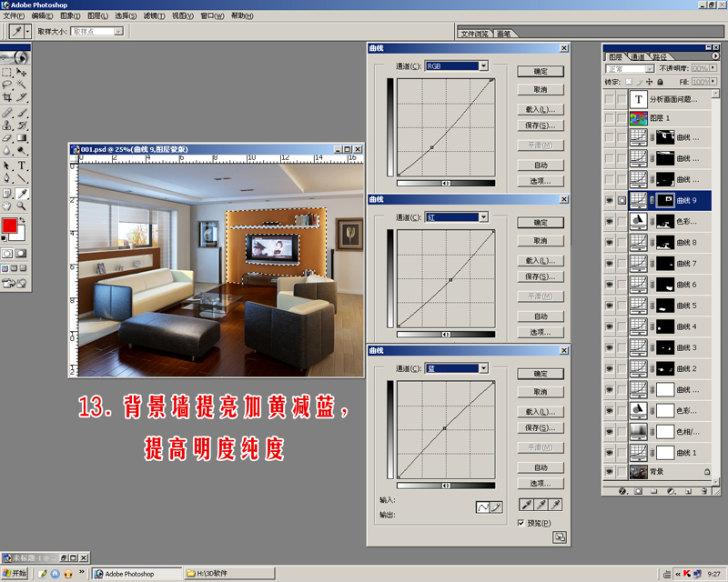The height and width of the screenshot is (582, 728).
Task: Hide the 曲线 8 layer
Action: [609, 242]
